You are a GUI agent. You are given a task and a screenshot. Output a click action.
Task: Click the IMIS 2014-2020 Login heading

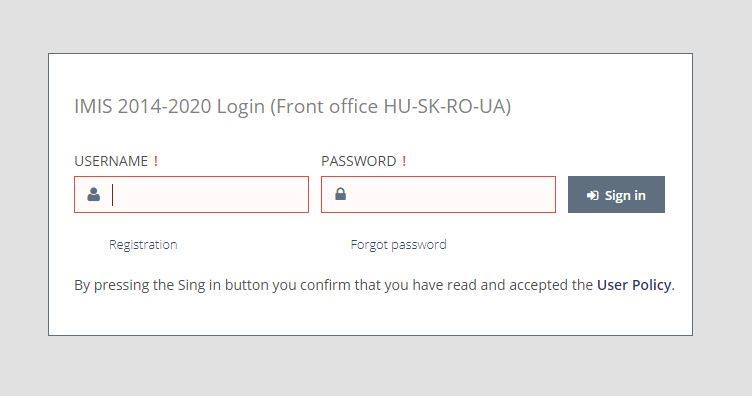pos(169,106)
